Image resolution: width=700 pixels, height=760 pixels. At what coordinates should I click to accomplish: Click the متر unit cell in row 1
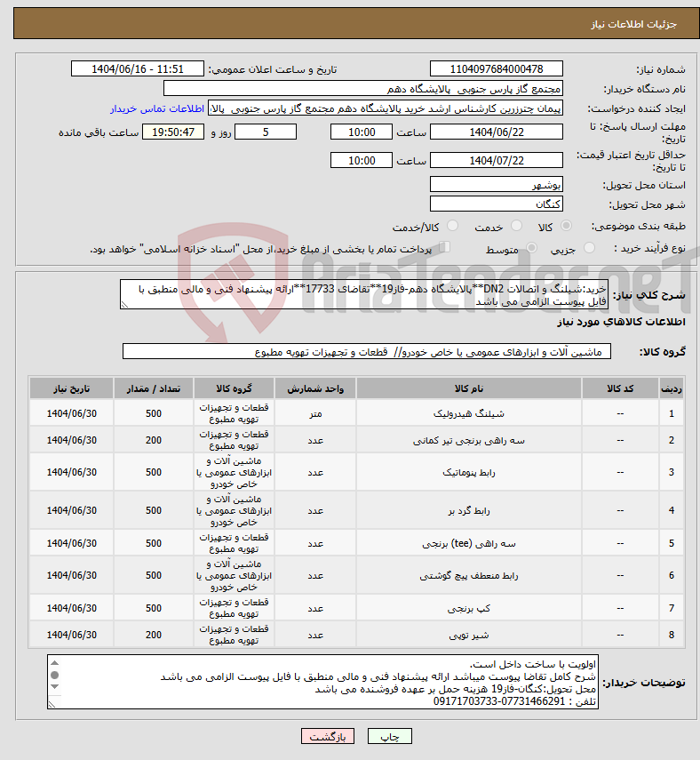pos(315,414)
